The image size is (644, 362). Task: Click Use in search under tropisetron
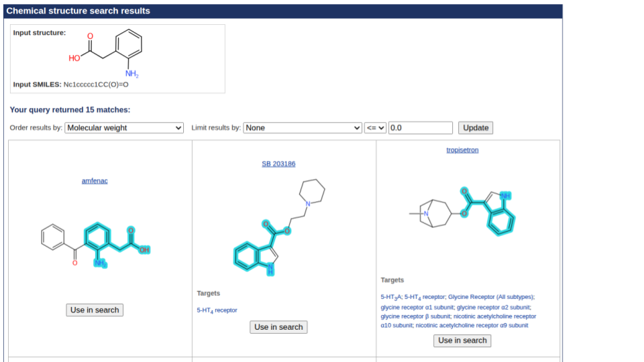coord(462,341)
